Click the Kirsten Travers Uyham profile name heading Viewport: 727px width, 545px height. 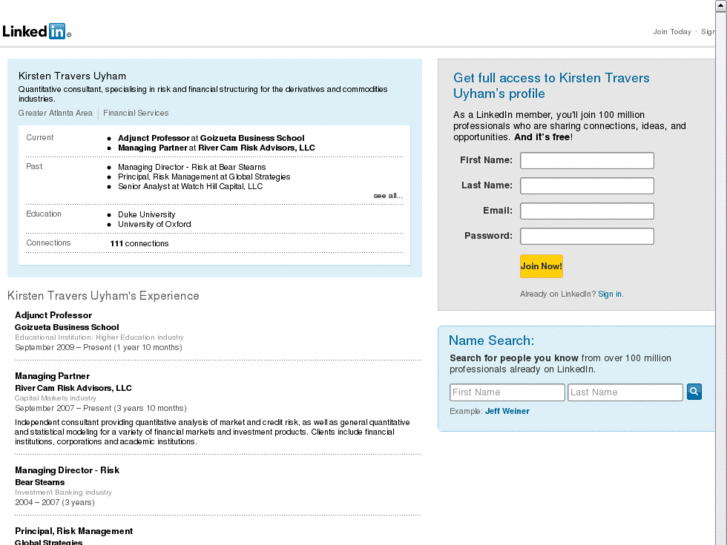[72, 76]
